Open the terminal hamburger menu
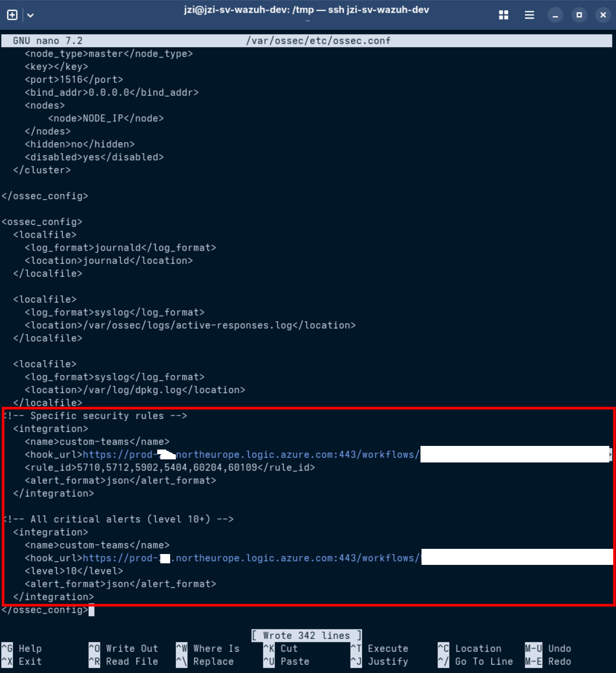This screenshot has width=616, height=673. click(529, 15)
